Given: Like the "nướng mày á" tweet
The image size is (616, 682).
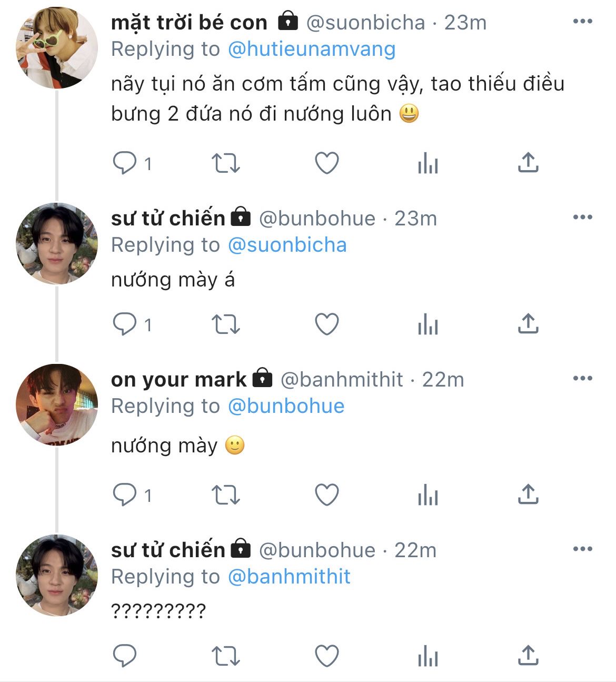Looking at the screenshot, I should 326,324.
